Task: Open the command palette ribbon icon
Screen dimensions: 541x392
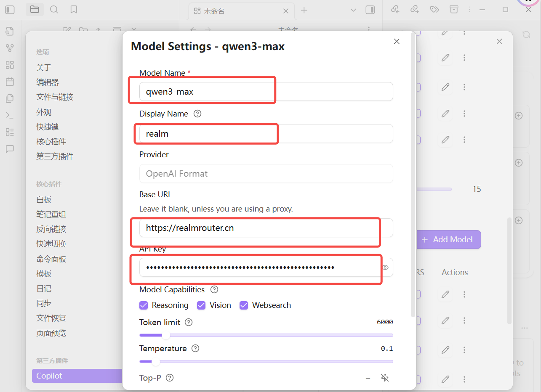Action: tap(10, 115)
